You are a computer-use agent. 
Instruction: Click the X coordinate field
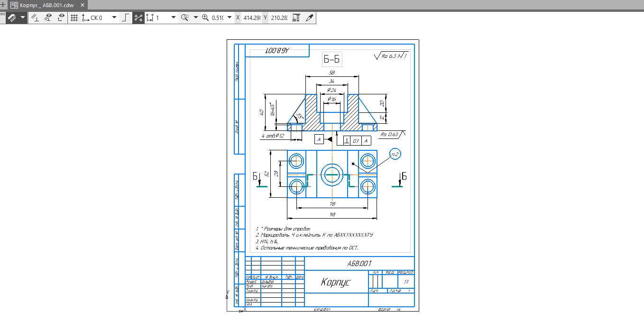coord(251,18)
